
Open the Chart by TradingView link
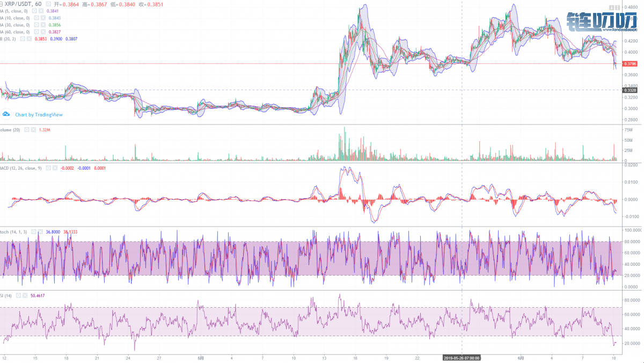39,114
